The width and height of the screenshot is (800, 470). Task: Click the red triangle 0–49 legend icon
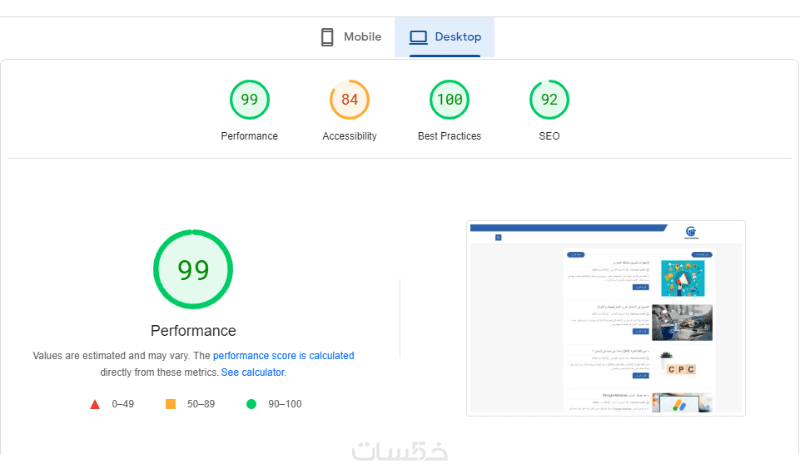coord(95,405)
